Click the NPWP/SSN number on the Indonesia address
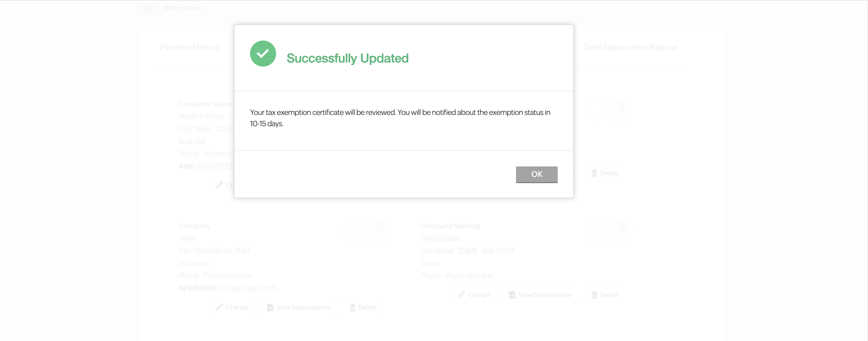 coord(248,288)
